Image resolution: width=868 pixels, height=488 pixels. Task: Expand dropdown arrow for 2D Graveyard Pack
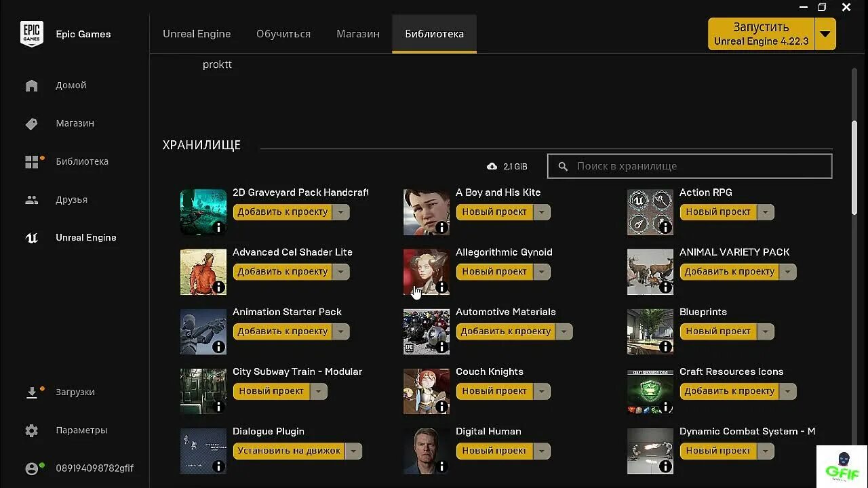point(341,212)
